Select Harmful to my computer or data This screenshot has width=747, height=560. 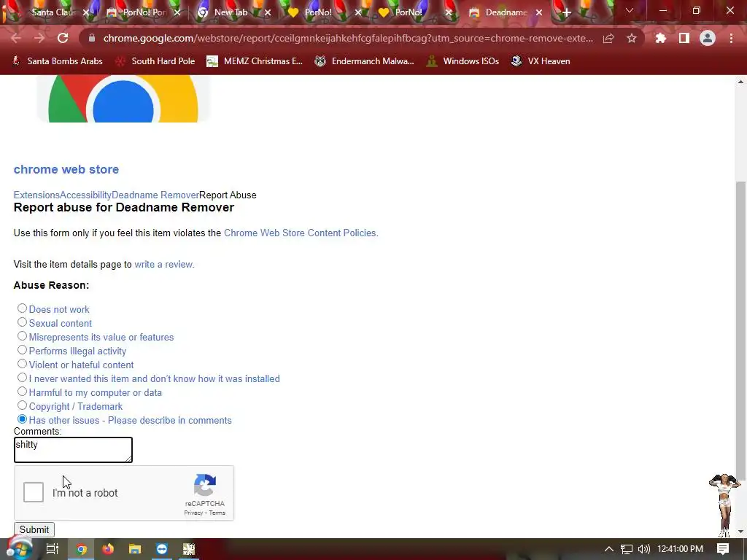[22, 392]
